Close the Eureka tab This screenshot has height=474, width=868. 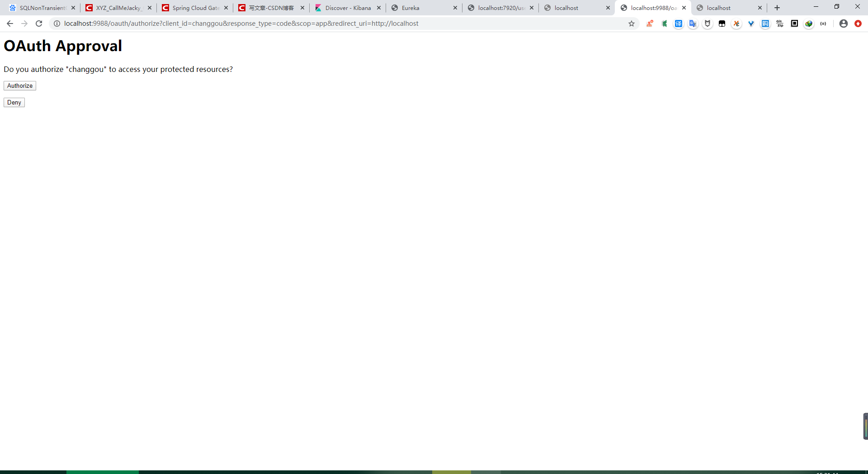click(455, 8)
